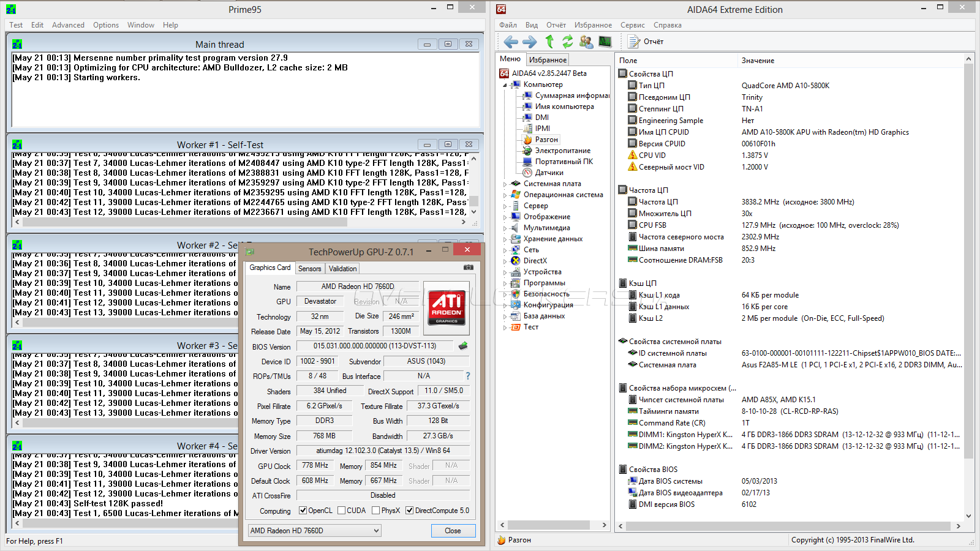Click the Bus Interface question mark

468,376
